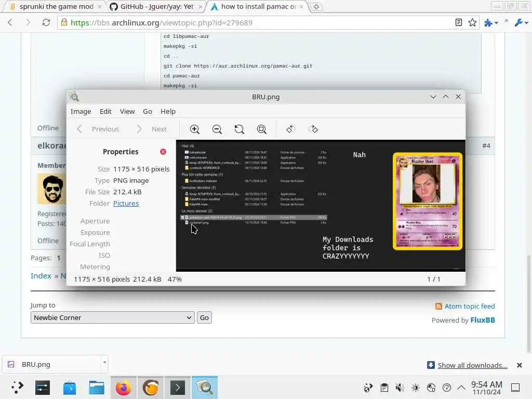Switch to the orange browser taskbar icon
532x399 pixels.
(151, 388)
